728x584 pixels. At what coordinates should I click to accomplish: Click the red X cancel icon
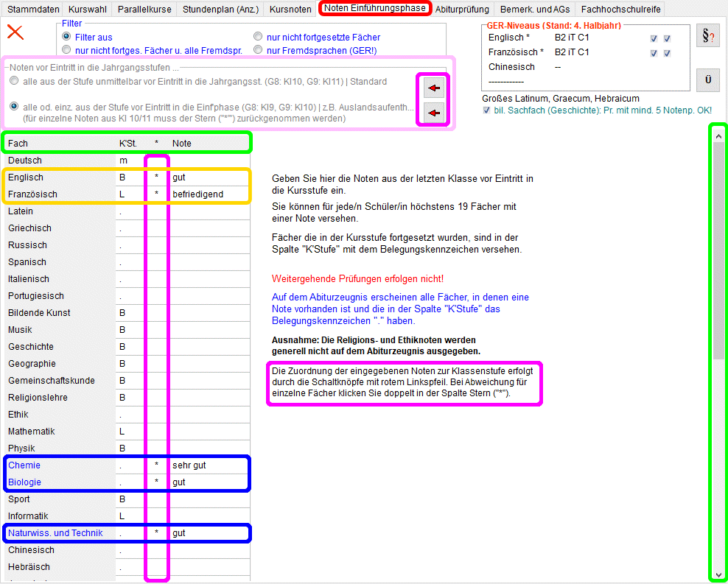[15, 32]
